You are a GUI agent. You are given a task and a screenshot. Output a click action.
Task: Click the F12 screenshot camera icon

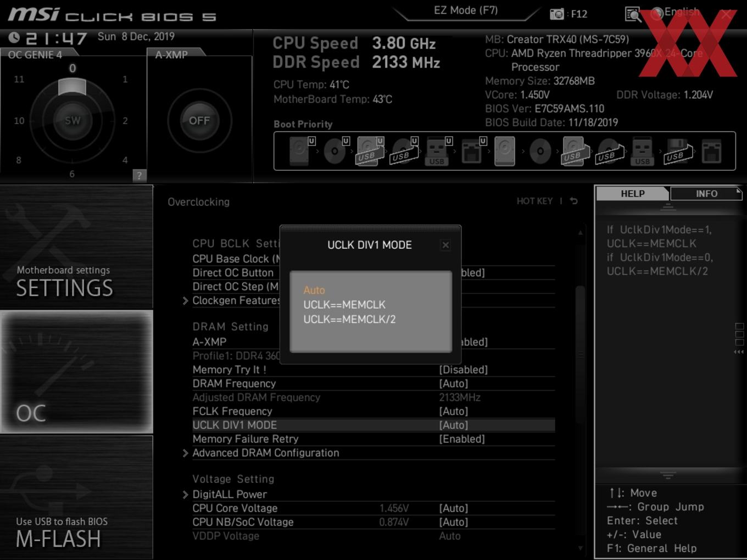point(557,14)
